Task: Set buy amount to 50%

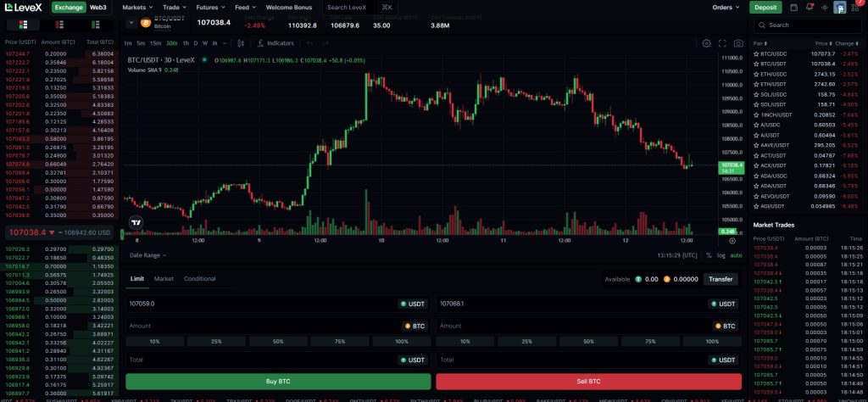Action: point(278,342)
